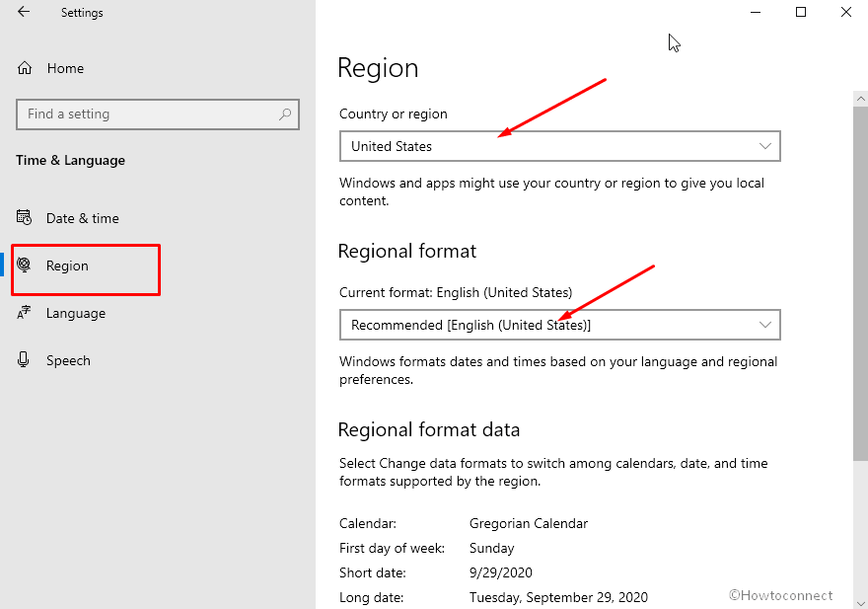The image size is (868, 609).
Task: Click the Speech microphone icon
Action: 24,359
